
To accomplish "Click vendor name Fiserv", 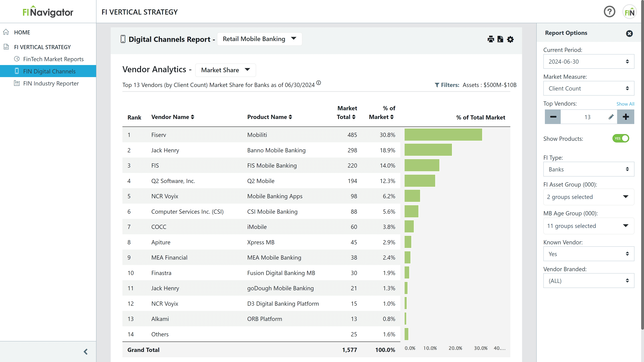I will tap(158, 135).
